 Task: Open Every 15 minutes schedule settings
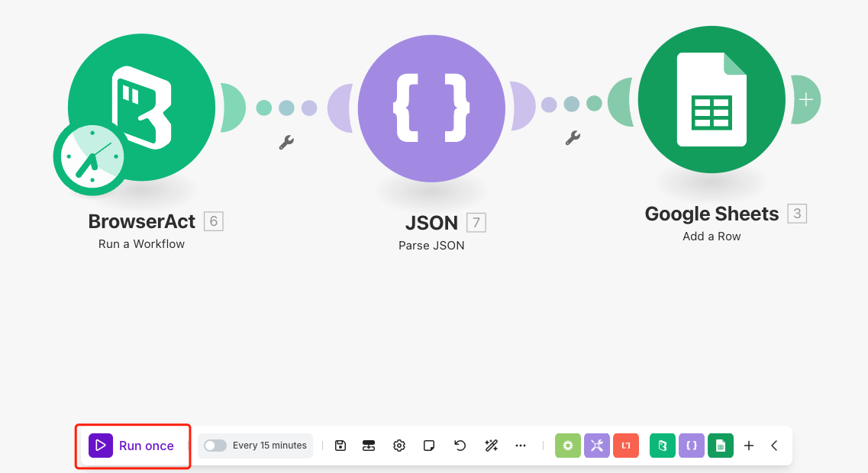click(269, 446)
